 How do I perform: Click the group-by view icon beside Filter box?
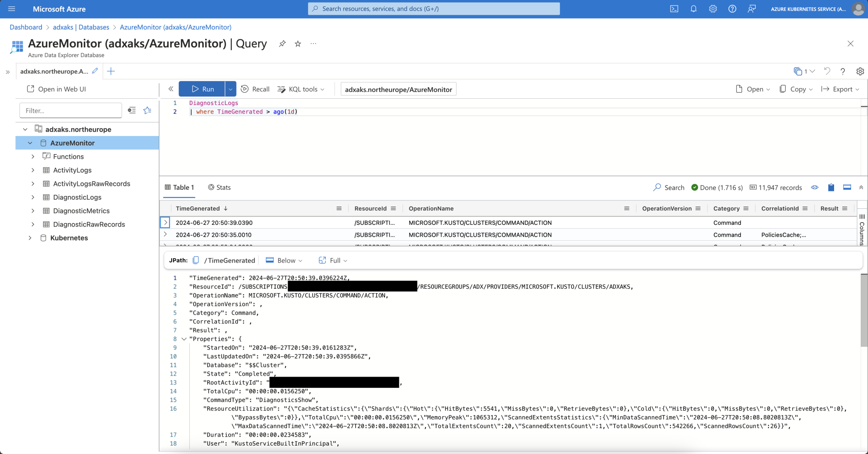[x=132, y=110]
